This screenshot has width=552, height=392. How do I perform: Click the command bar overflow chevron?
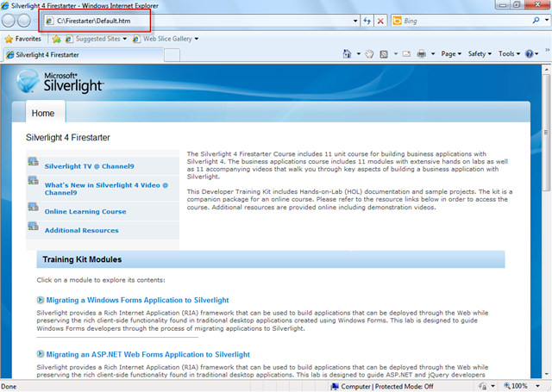point(547,50)
